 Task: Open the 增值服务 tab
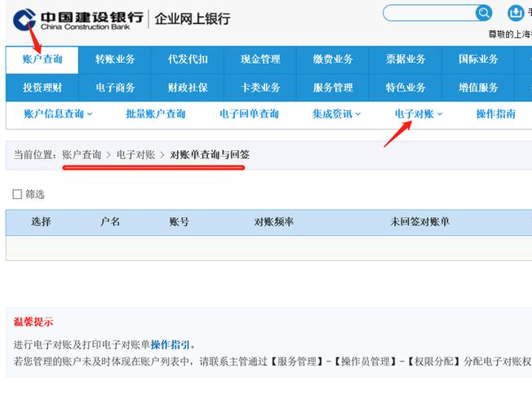pyautogui.click(x=478, y=87)
